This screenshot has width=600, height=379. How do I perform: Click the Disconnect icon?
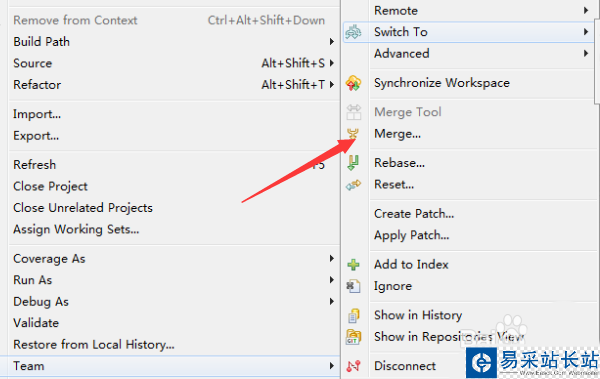click(x=353, y=366)
